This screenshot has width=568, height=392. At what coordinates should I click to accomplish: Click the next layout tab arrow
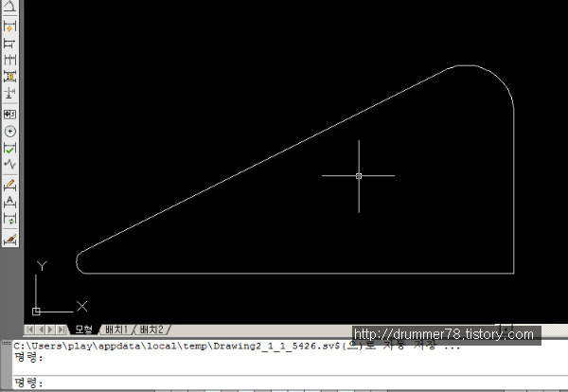51,330
